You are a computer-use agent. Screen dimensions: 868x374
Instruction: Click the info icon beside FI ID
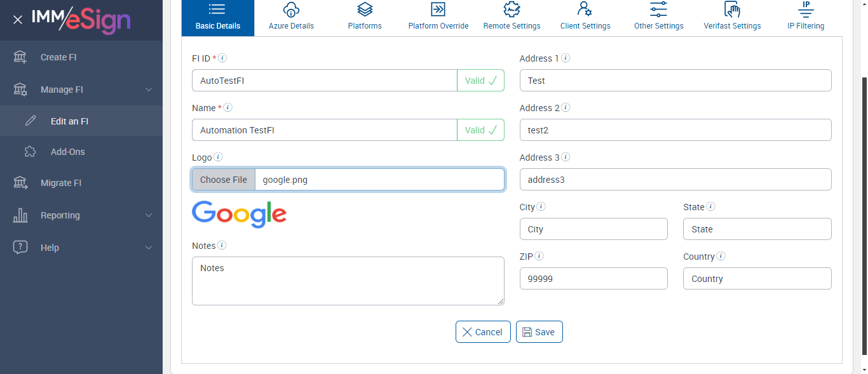point(222,58)
